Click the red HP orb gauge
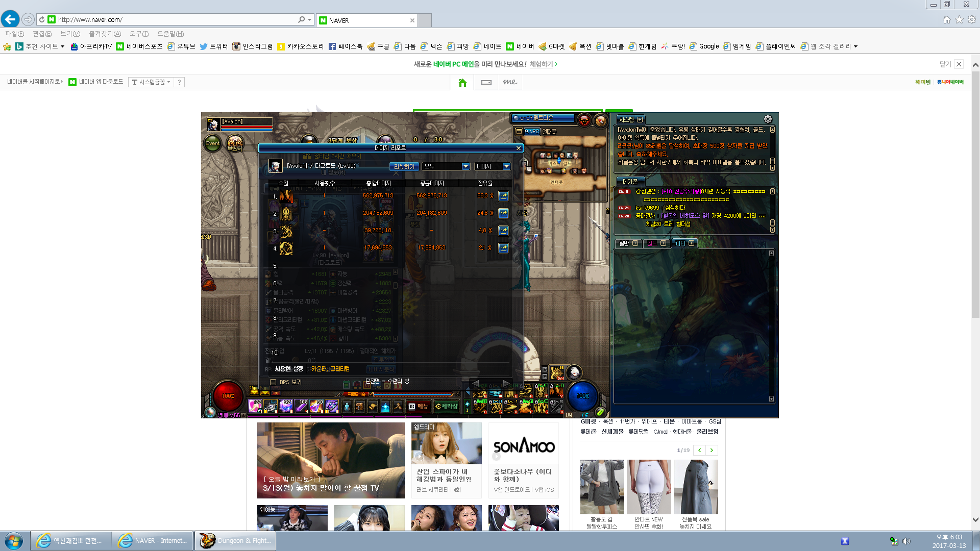This screenshot has height=551, width=980. coord(228,396)
